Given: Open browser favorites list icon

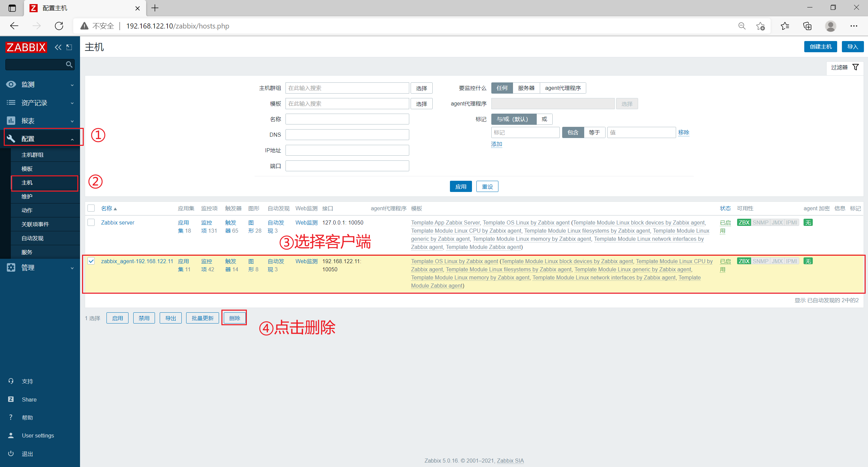Looking at the screenshot, I should [x=785, y=26].
